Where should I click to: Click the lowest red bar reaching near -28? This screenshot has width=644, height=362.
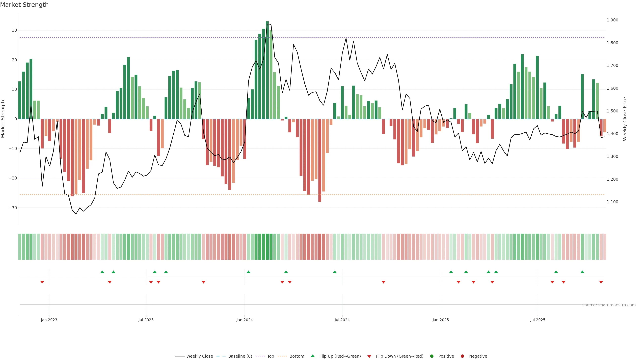[320, 160]
